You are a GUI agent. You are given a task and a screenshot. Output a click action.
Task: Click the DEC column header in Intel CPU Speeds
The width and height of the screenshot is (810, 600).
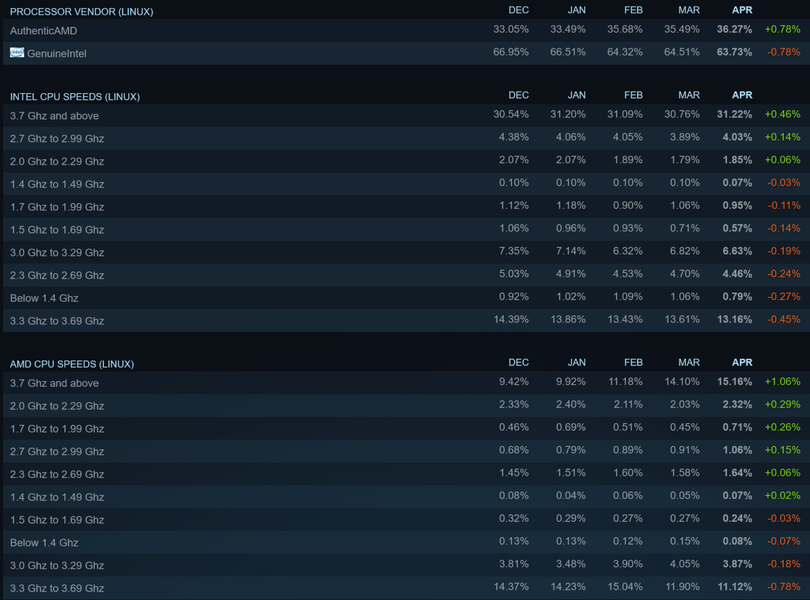[x=518, y=95]
